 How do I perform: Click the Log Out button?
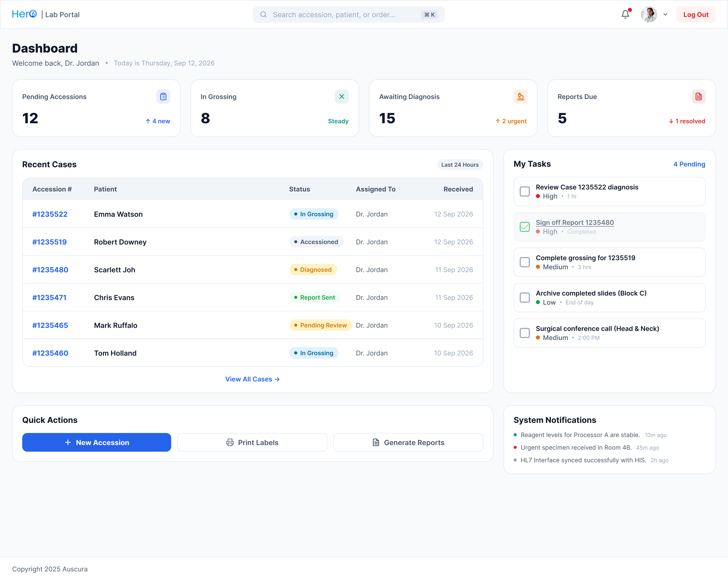[696, 14]
